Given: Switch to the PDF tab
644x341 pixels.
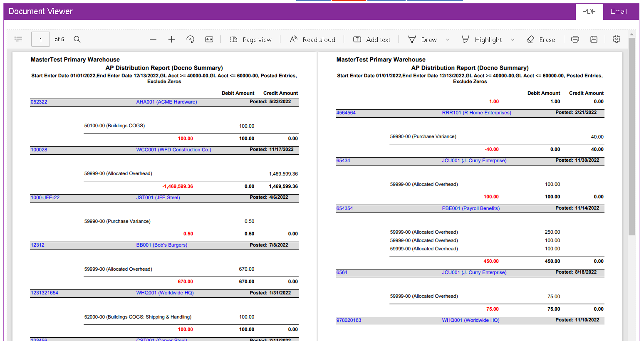Looking at the screenshot, I should (x=589, y=12).
